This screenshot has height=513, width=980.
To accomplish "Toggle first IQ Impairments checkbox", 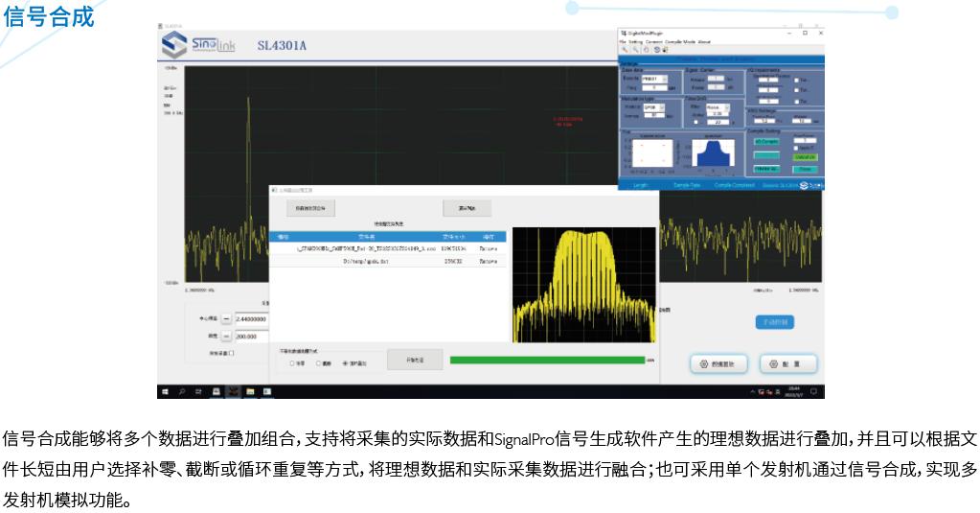I will (796, 81).
